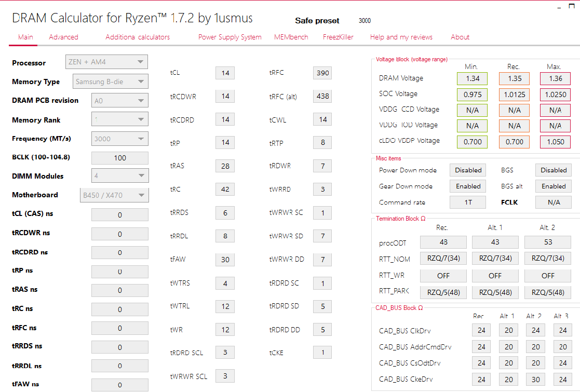
Task: Click the tRCDWR ns input field
Action: coord(120,234)
